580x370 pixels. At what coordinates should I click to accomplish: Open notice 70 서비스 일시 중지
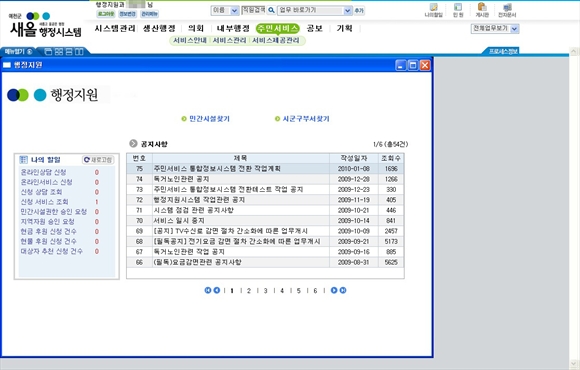point(179,221)
